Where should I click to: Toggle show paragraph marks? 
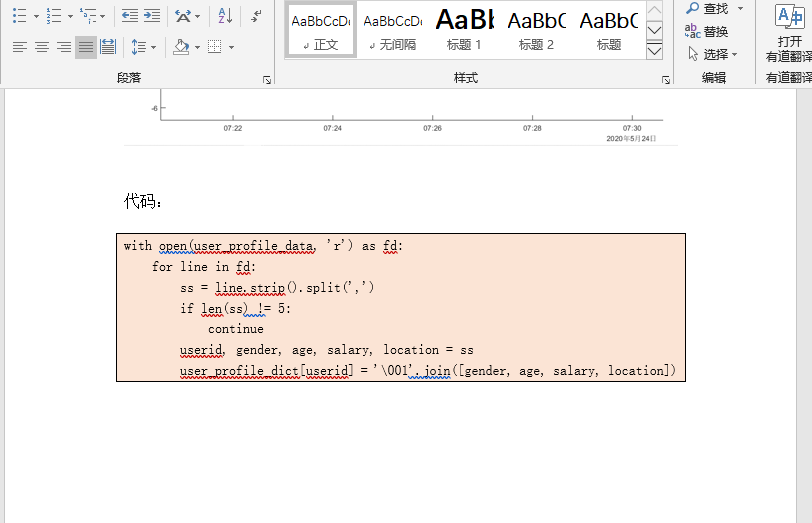256,16
